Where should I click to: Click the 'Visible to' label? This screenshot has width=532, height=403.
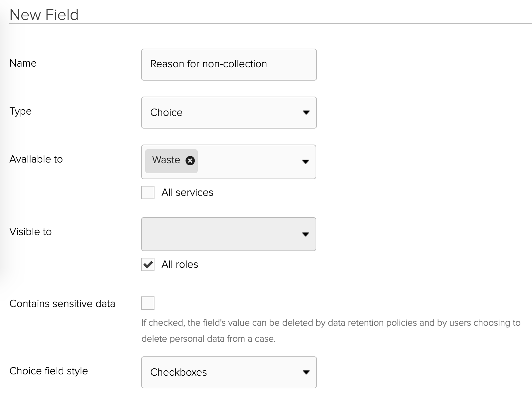pos(31,232)
